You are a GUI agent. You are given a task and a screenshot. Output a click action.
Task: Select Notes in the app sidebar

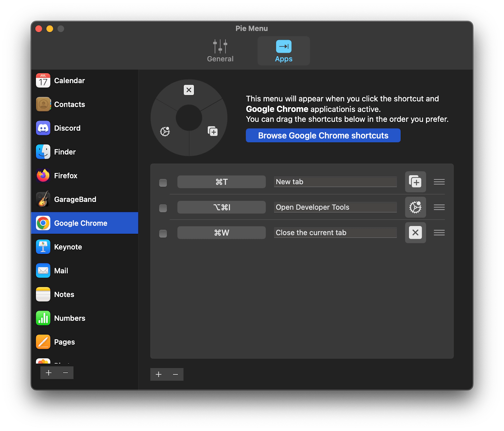pyautogui.click(x=64, y=294)
